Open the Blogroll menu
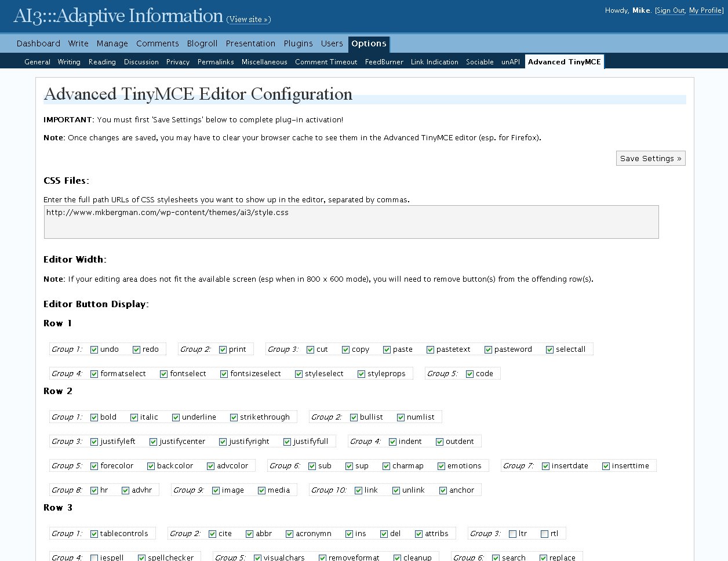The width and height of the screenshot is (728, 561). [x=202, y=43]
